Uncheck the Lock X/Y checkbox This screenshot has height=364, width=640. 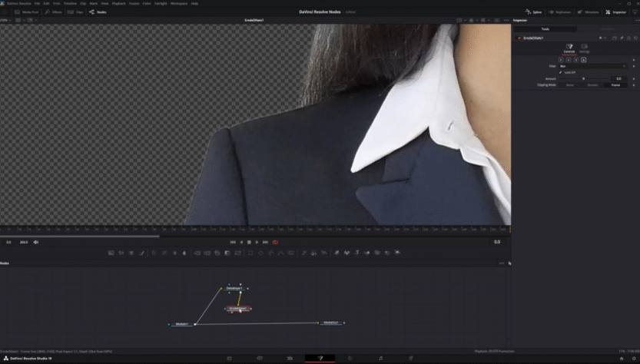pyautogui.click(x=561, y=72)
